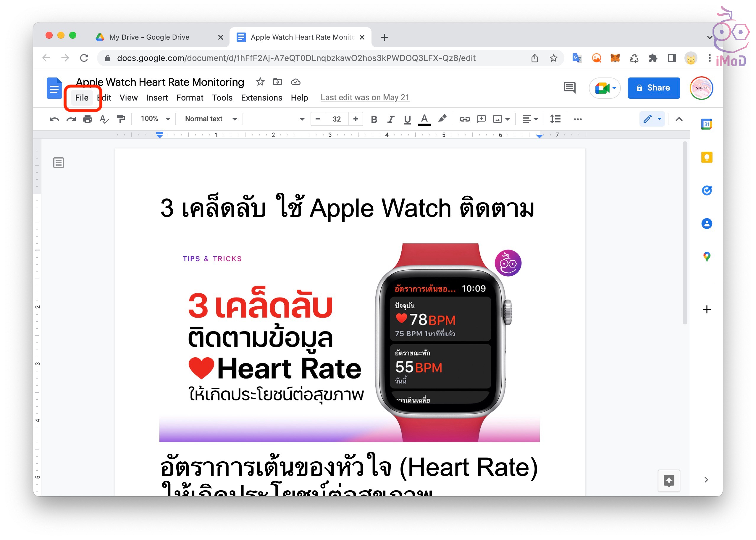
Task: Click the insert link icon
Action: click(x=464, y=119)
